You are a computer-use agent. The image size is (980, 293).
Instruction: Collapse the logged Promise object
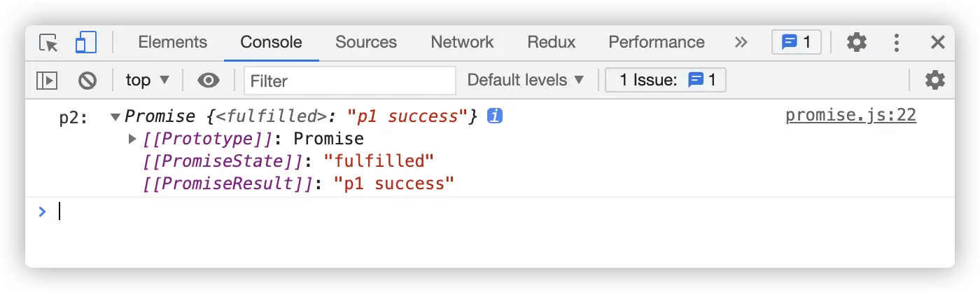(115, 116)
